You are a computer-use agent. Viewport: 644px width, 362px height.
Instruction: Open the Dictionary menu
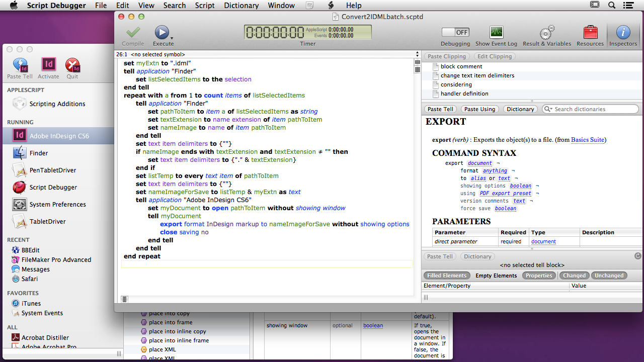coord(241,6)
